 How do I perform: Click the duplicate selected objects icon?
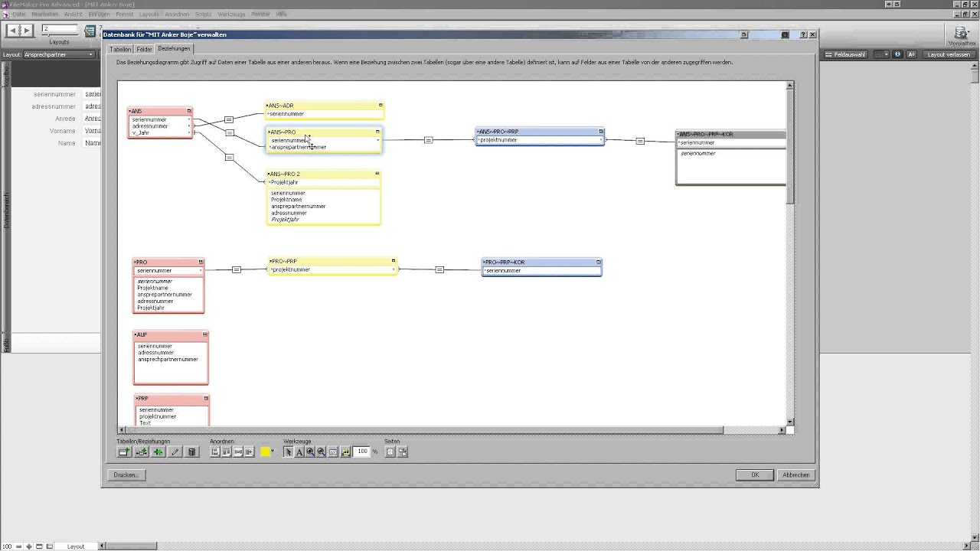point(158,452)
